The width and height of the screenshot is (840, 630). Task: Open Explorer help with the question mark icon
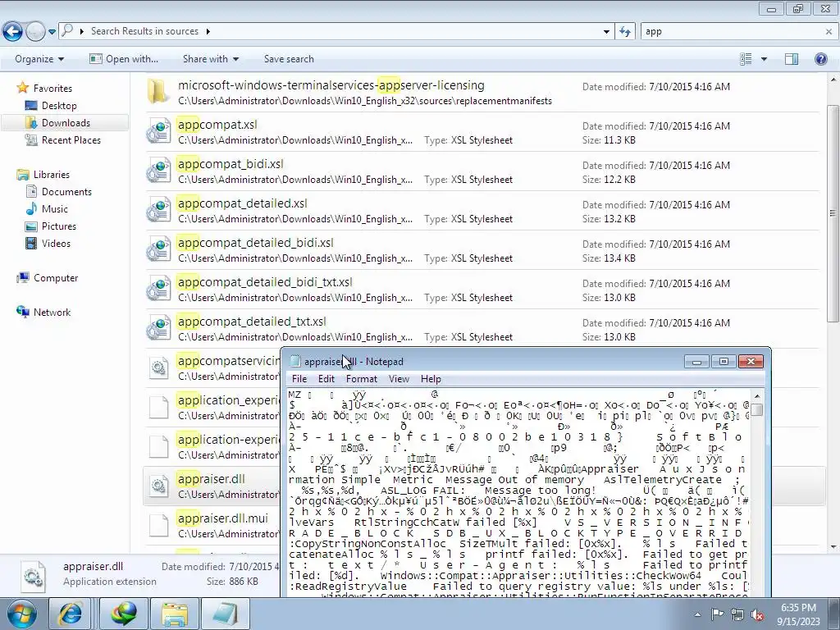coord(820,59)
